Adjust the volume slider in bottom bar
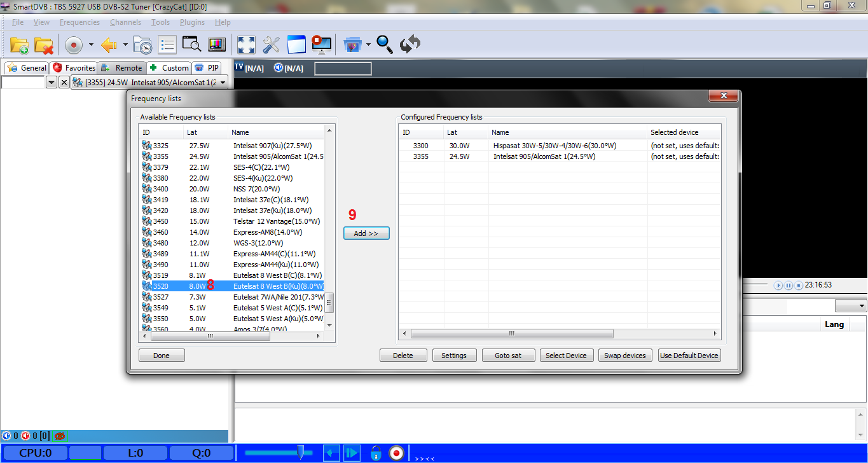Image resolution: width=868 pixels, height=463 pixels. click(x=301, y=452)
